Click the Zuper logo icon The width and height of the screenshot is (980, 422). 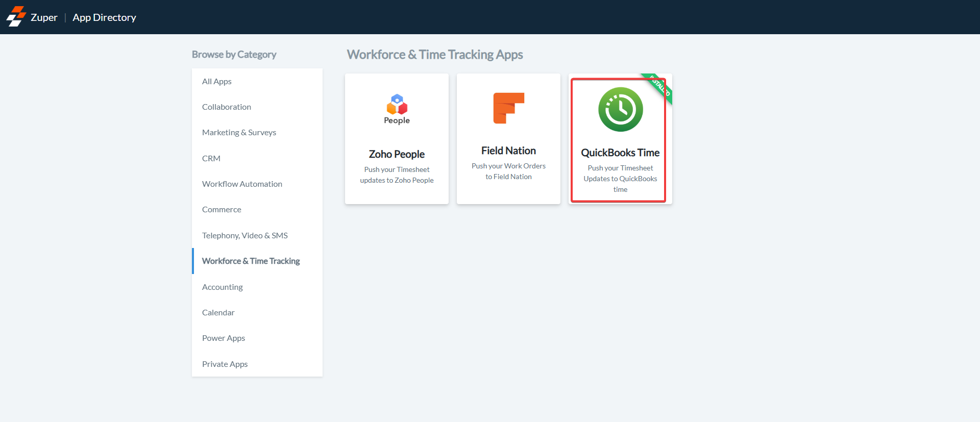point(16,17)
